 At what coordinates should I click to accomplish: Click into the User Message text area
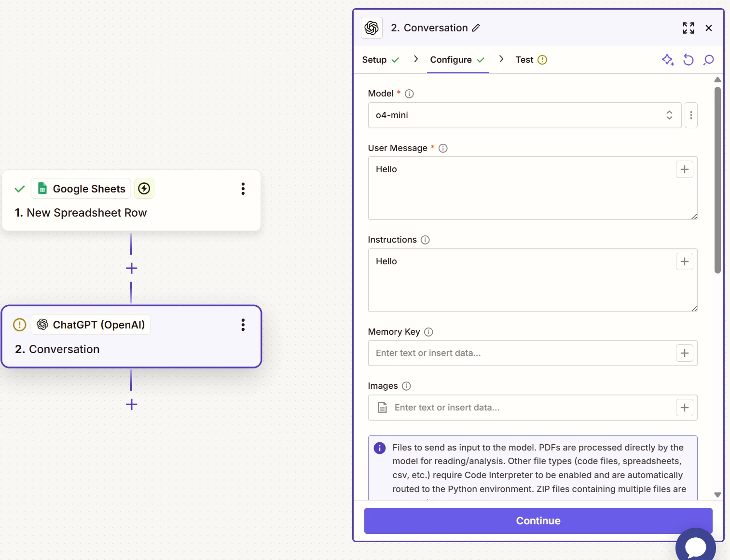(x=532, y=188)
